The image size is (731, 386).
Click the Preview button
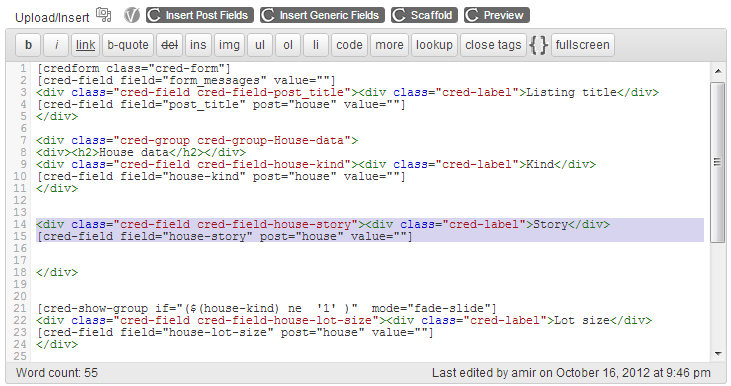point(497,15)
